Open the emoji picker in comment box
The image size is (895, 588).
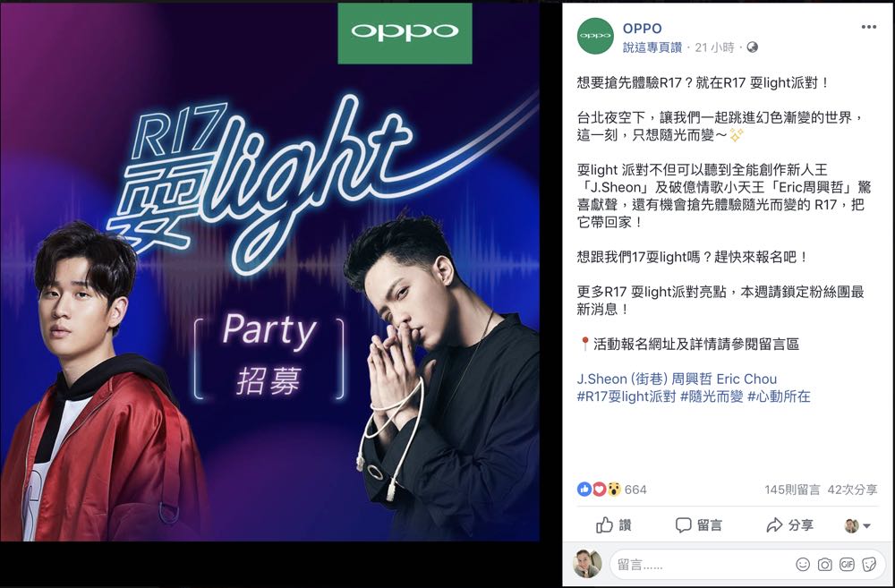[x=803, y=565]
